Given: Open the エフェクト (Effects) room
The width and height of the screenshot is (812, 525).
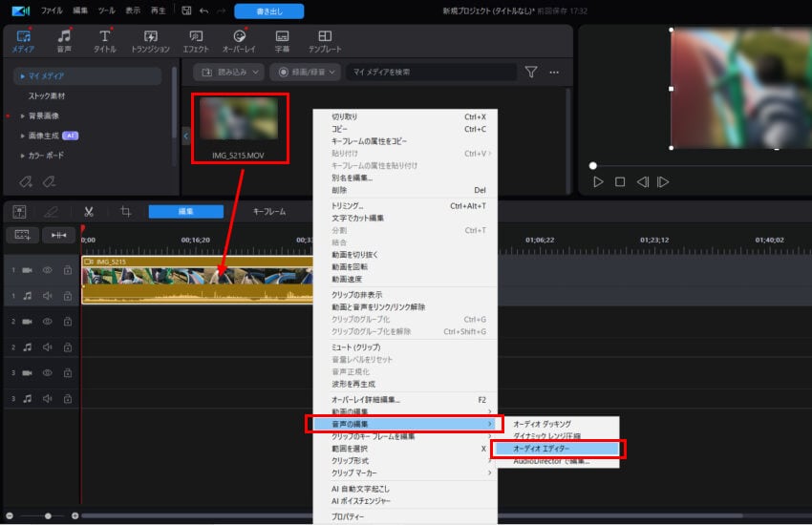Looking at the screenshot, I should coord(194,41).
